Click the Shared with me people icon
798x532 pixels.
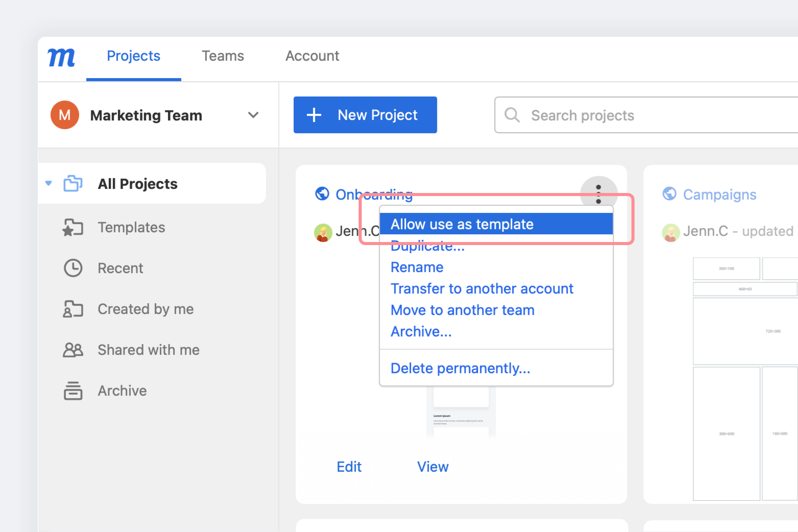(x=73, y=349)
